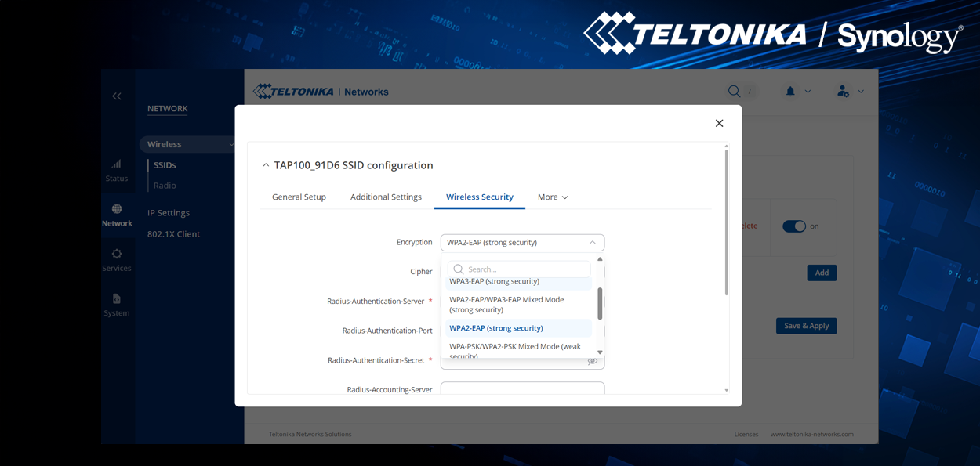Click the dropdown list scroll-down arrow

(x=600, y=352)
